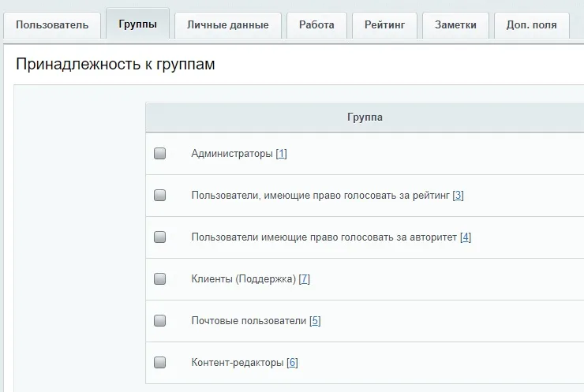Click the Принадлежность к группам heading
Image resolution: width=584 pixels, height=392 pixels.
[115, 64]
